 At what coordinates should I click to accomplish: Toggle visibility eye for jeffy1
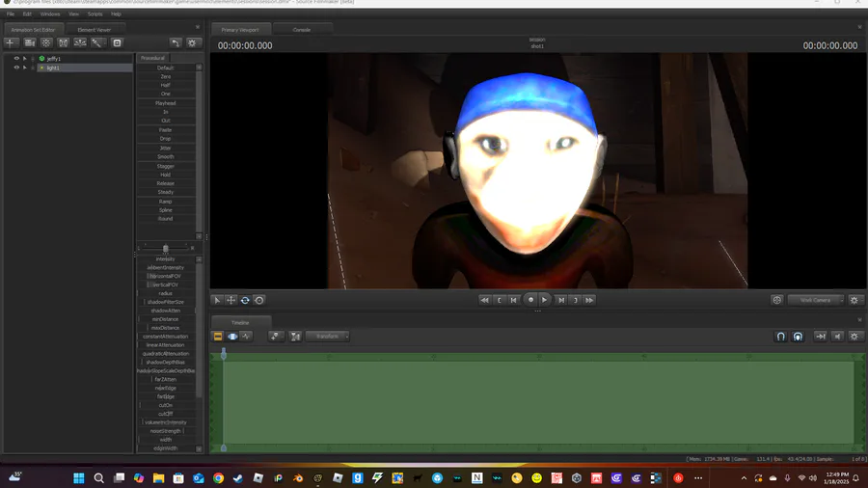[x=16, y=58]
